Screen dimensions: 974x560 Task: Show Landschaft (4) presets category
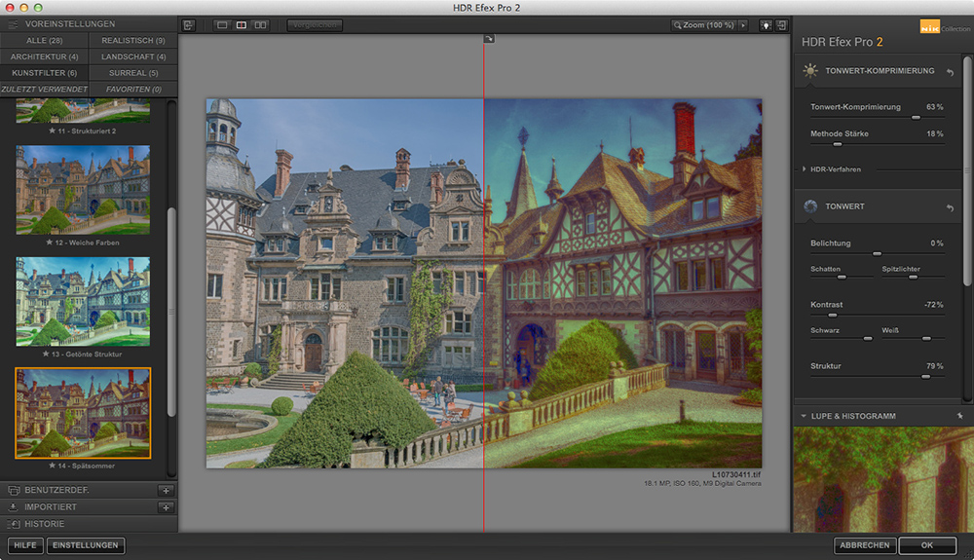pos(132,56)
